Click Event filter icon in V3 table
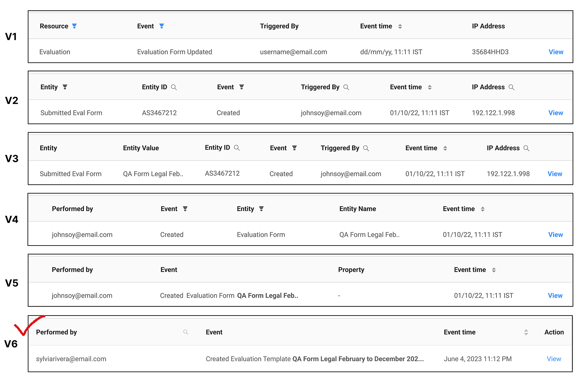The image size is (587, 392). [x=294, y=148]
